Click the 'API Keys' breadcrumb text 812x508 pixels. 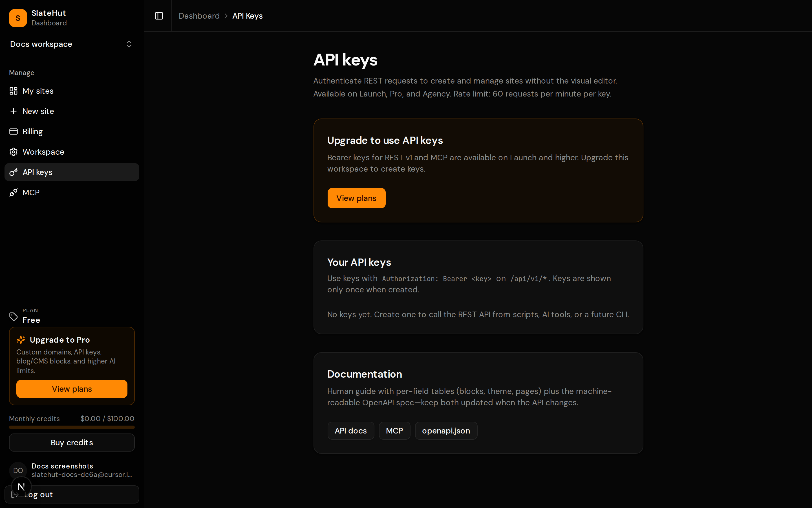coord(248,16)
